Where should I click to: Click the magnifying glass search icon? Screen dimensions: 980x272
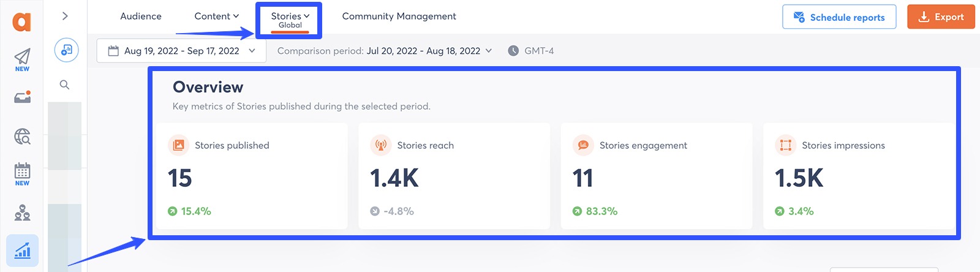[x=64, y=85]
